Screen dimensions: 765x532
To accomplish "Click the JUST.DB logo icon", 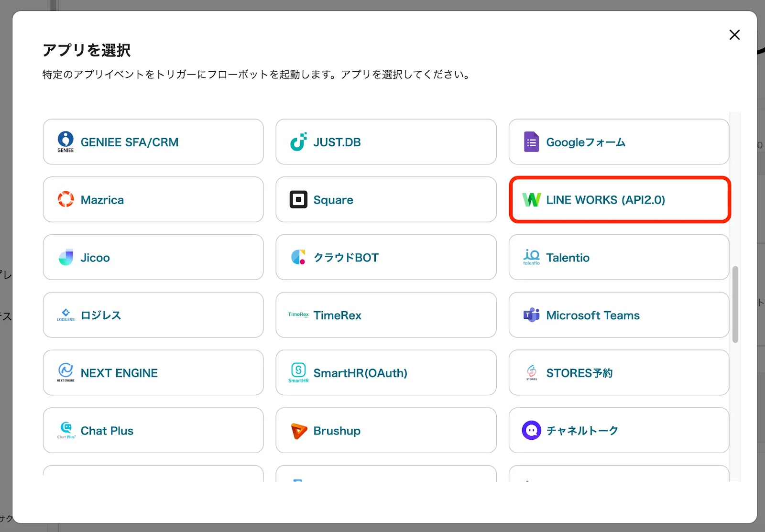I will 298,142.
